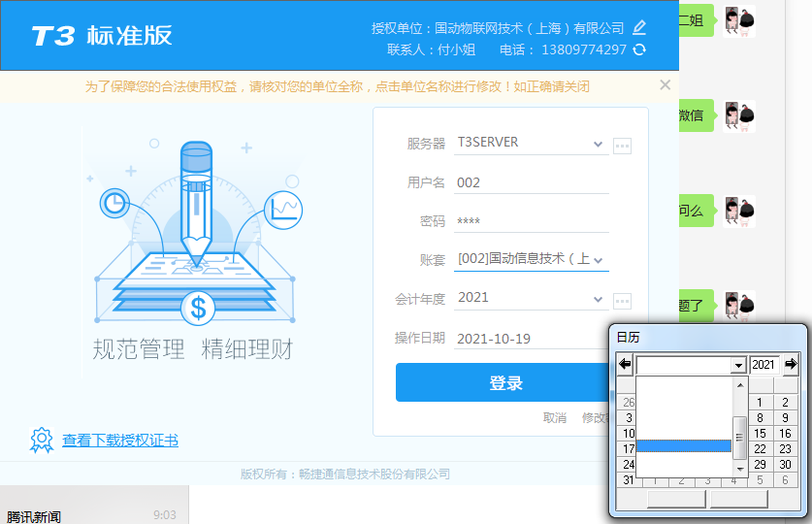Click the avatar beside the 微信 chat message
This screenshot has width=812, height=524.
[739, 116]
